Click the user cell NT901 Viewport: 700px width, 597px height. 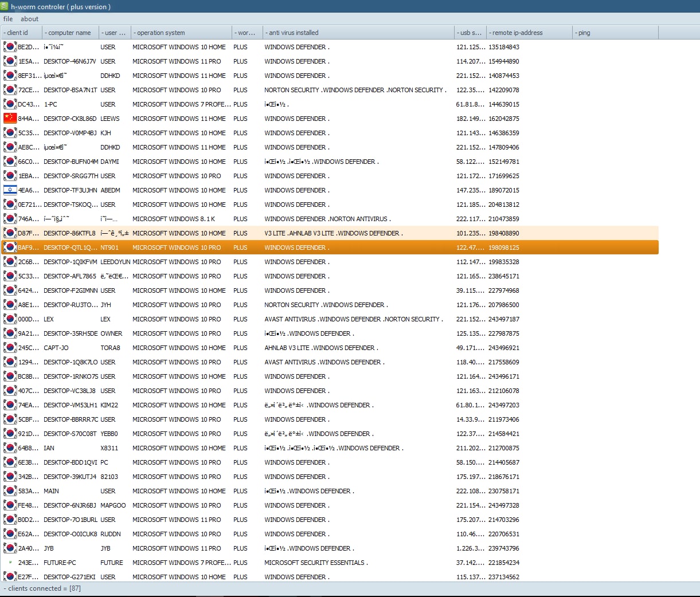[x=110, y=248]
